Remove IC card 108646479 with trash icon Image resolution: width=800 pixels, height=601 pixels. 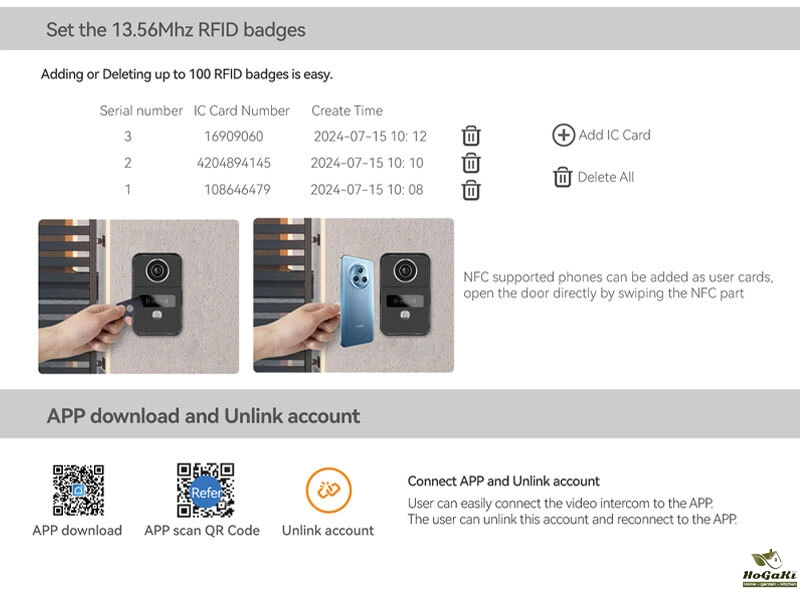coord(471,190)
